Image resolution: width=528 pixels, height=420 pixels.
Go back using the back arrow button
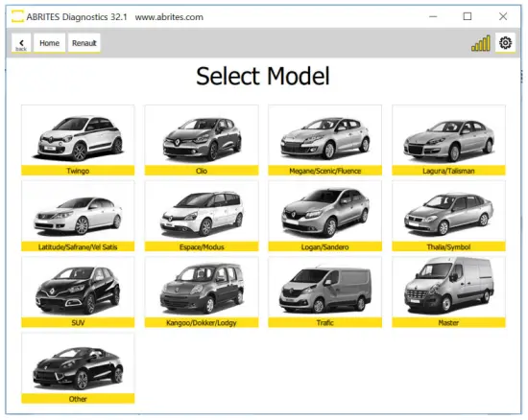pos(21,43)
